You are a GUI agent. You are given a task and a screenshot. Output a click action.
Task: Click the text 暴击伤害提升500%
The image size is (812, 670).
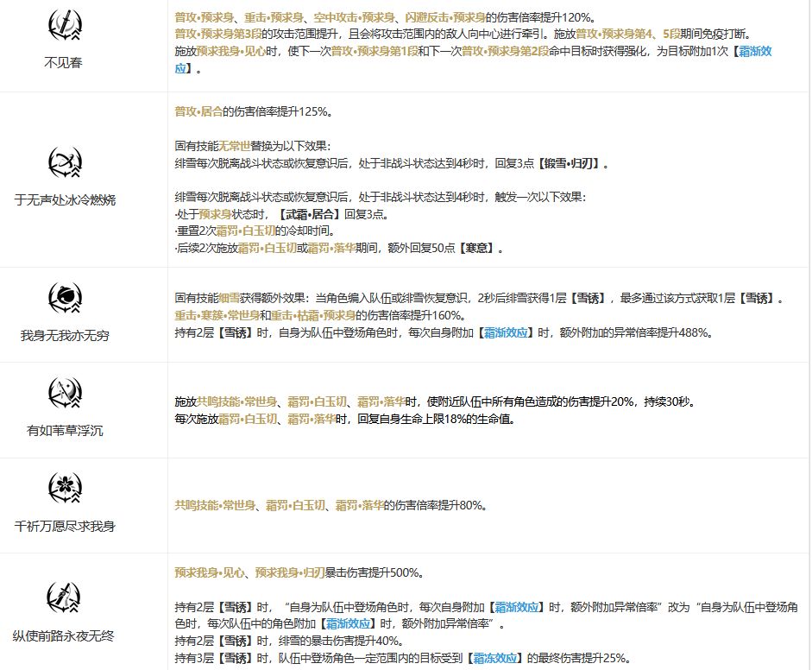coord(372,572)
